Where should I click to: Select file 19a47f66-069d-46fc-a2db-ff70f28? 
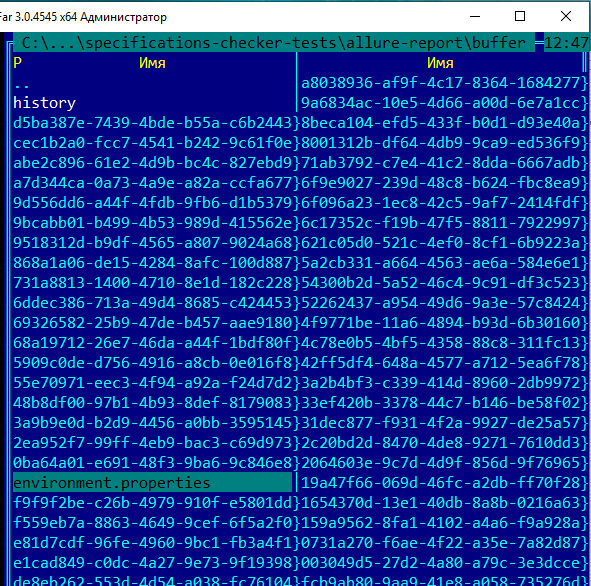[x=440, y=483]
